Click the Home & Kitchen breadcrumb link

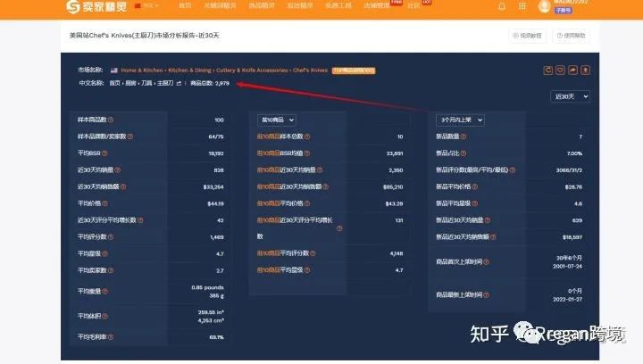click(x=142, y=70)
